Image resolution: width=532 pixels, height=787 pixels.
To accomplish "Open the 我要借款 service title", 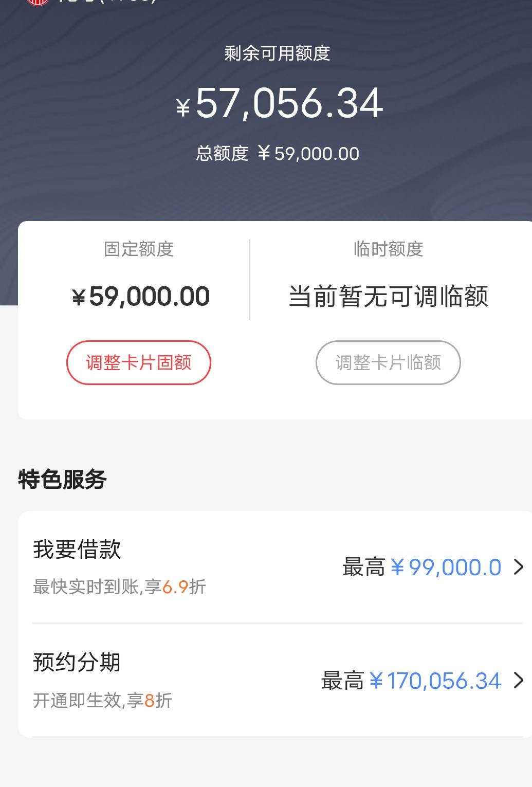I will pyautogui.click(x=77, y=549).
